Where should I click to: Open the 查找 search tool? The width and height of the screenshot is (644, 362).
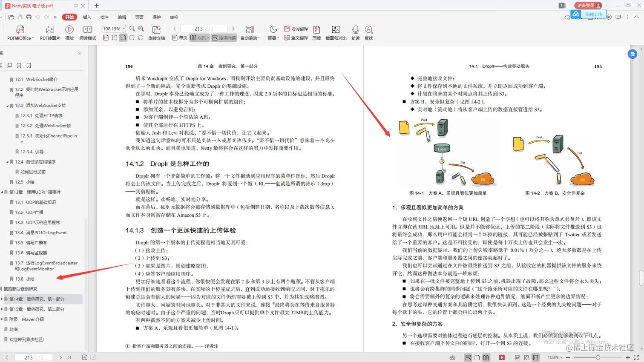tap(369, 33)
